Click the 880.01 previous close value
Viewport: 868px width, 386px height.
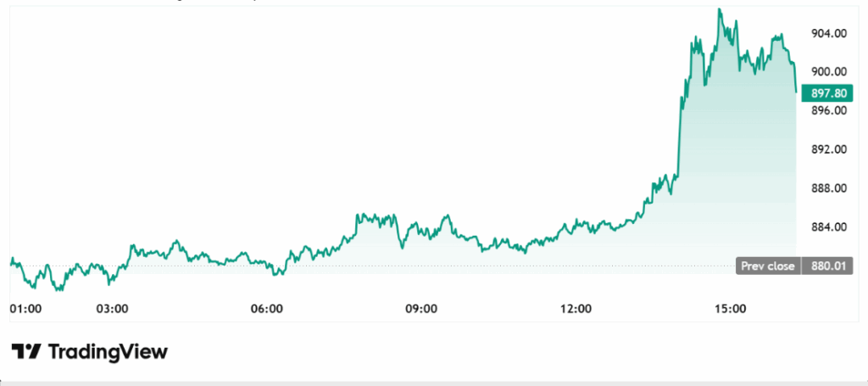click(826, 266)
